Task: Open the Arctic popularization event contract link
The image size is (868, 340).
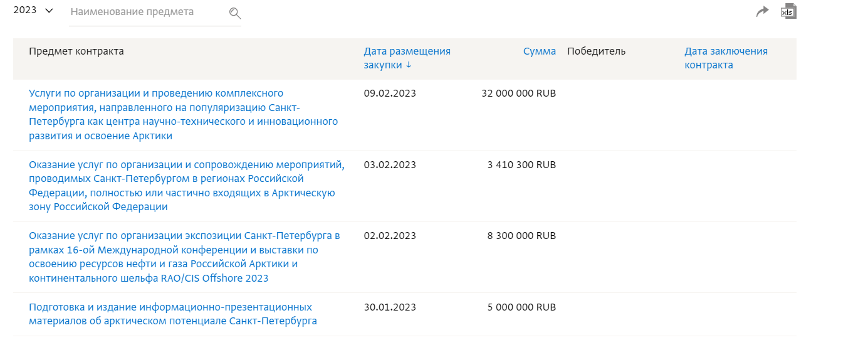Action: (183, 115)
